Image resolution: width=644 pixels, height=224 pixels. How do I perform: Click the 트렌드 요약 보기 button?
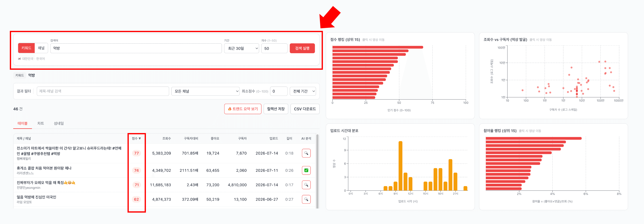pyautogui.click(x=243, y=109)
